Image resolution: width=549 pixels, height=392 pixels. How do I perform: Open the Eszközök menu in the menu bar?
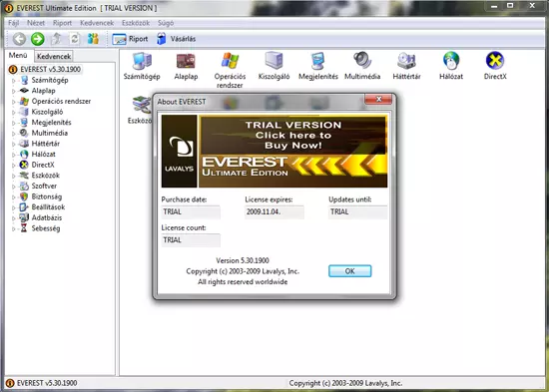click(x=136, y=23)
